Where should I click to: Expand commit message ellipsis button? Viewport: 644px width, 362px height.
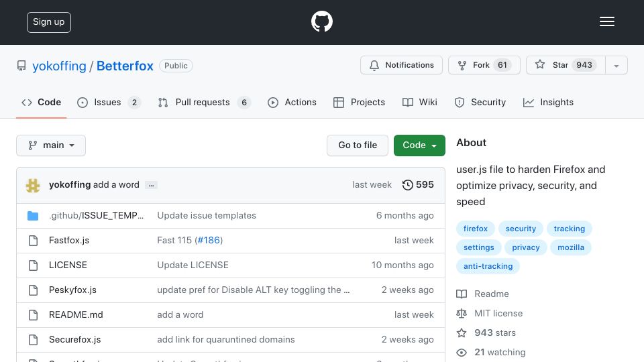[x=151, y=185]
